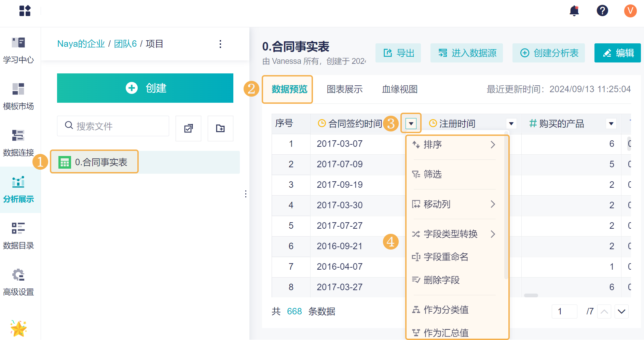Go to 数据目录 in sidebar
This screenshot has height=340, width=644.
tap(18, 236)
